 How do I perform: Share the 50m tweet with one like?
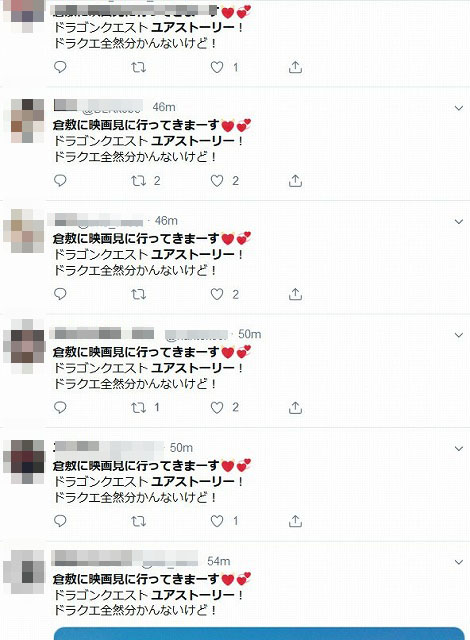295,521
